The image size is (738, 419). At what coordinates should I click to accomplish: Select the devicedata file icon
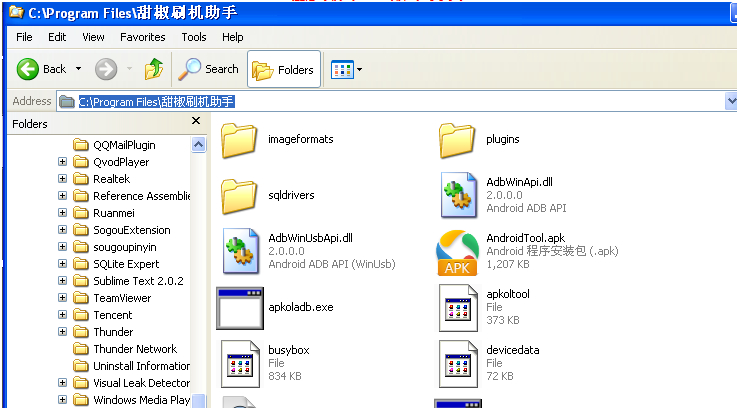click(458, 364)
